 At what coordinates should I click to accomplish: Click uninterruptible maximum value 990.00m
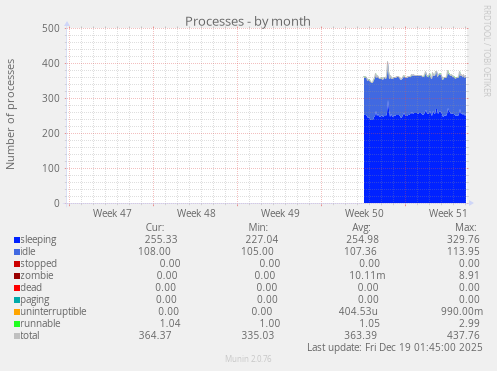point(462,311)
